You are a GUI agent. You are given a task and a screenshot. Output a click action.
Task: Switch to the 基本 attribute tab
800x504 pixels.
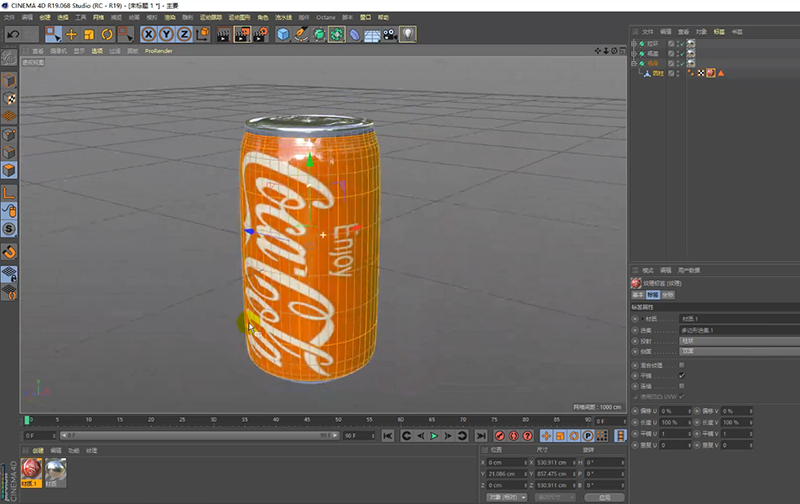(638, 295)
